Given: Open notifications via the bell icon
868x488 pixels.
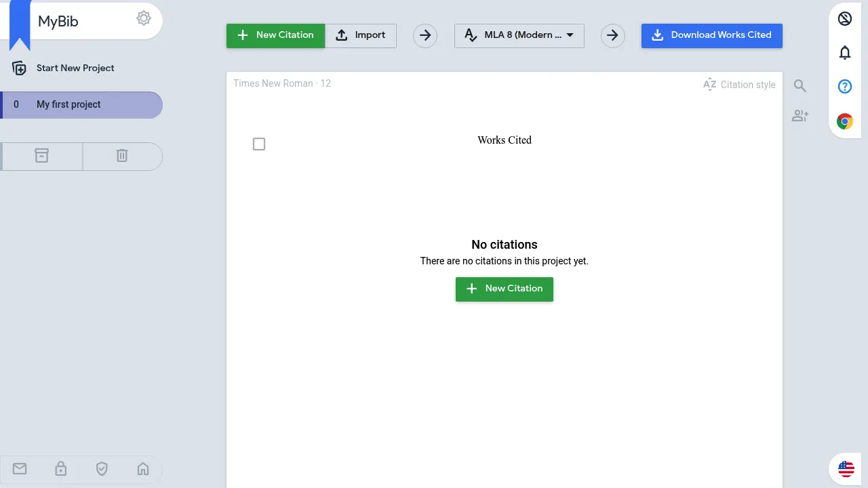Looking at the screenshot, I should point(844,52).
